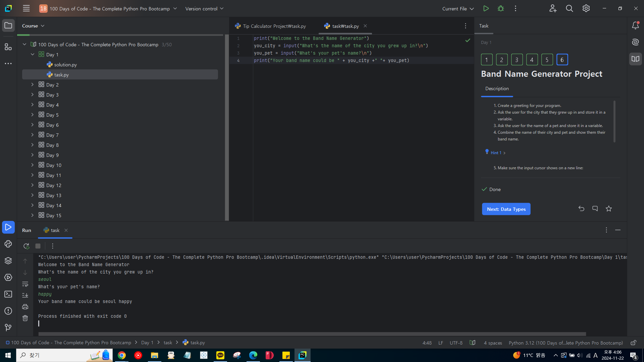This screenshot has height=362, width=644.
Task: Toggle scroll to end in the console
Action: (25, 295)
